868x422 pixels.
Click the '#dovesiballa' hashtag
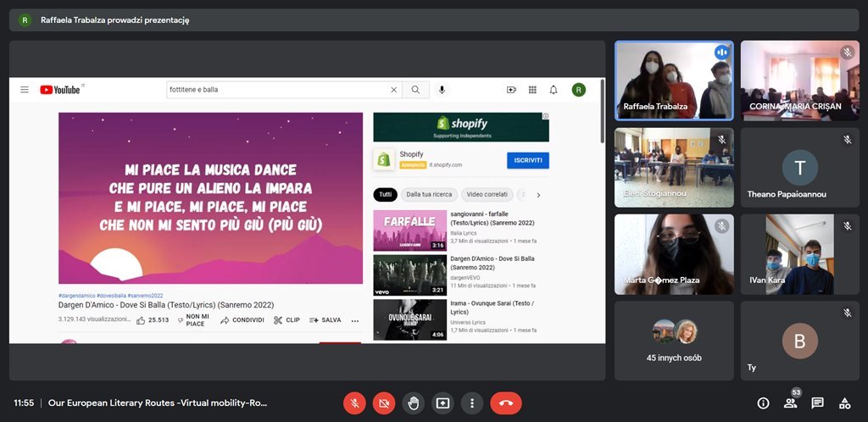(111, 296)
